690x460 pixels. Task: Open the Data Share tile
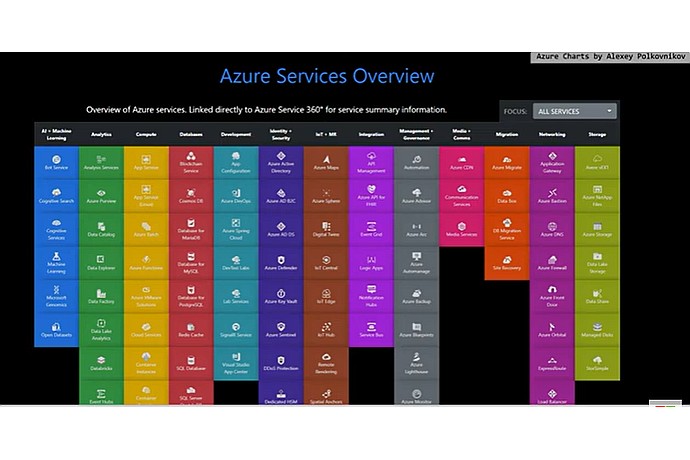click(597, 297)
